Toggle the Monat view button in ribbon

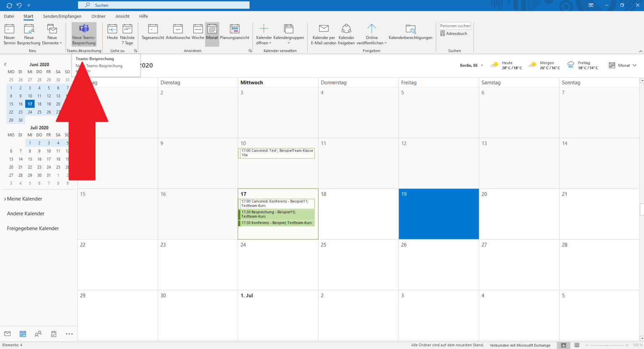point(212,33)
